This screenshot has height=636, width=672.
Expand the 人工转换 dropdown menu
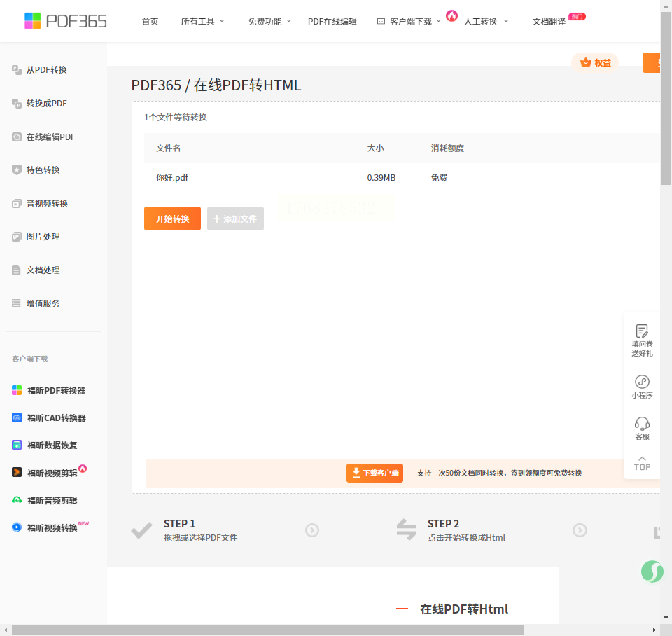(x=486, y=22)
